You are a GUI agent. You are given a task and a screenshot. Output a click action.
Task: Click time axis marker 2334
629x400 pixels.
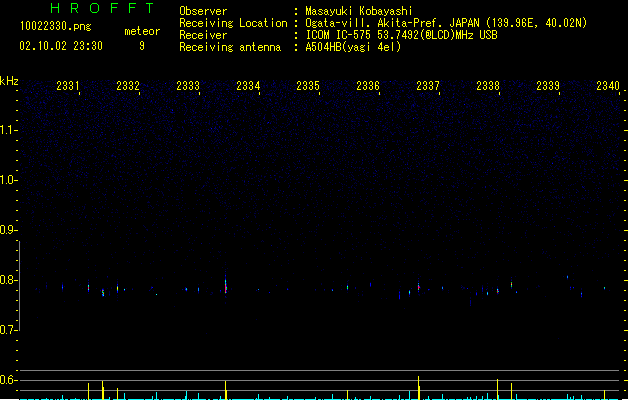tap(248, 86)
